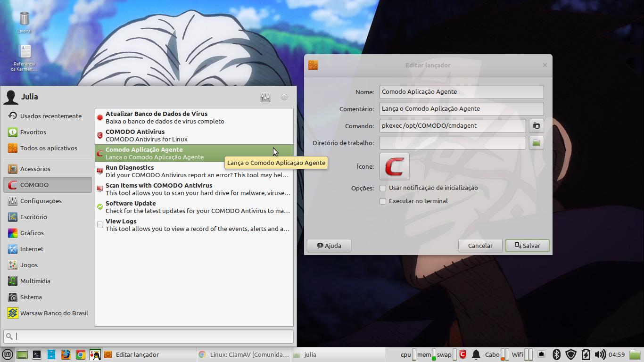Viewport: 644px width, 362px height.
Task: Click the COMODO shield tray icon
Action: (463, 354)
